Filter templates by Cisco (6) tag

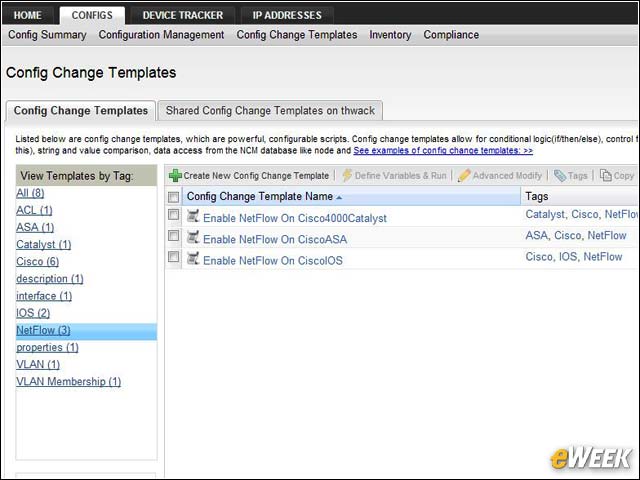[x=38, y=262]
